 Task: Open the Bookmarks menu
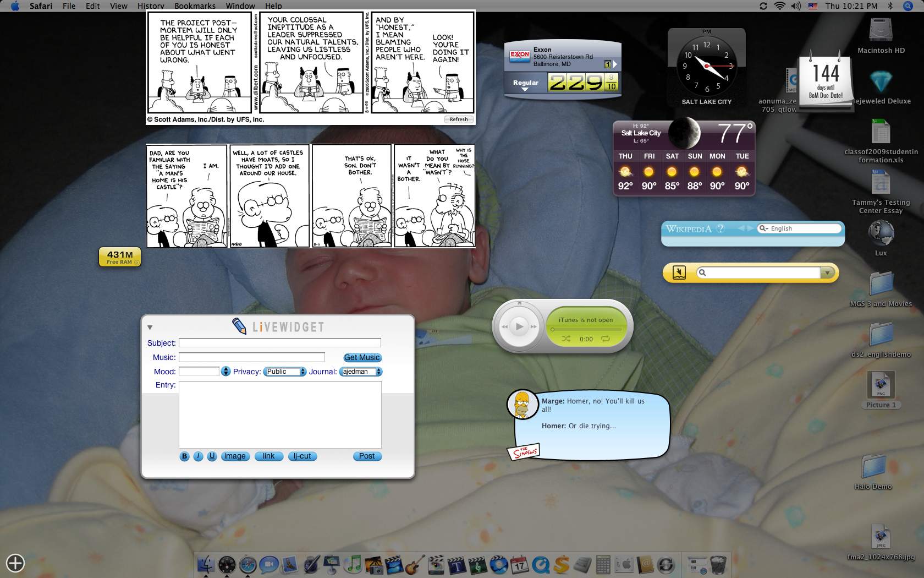coord(195,6)
